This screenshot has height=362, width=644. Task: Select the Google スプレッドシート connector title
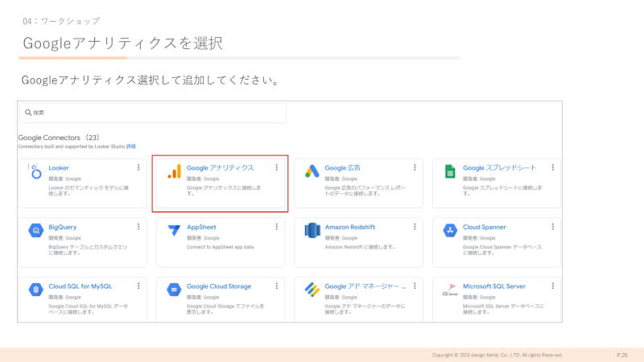(x=499, y=168)
